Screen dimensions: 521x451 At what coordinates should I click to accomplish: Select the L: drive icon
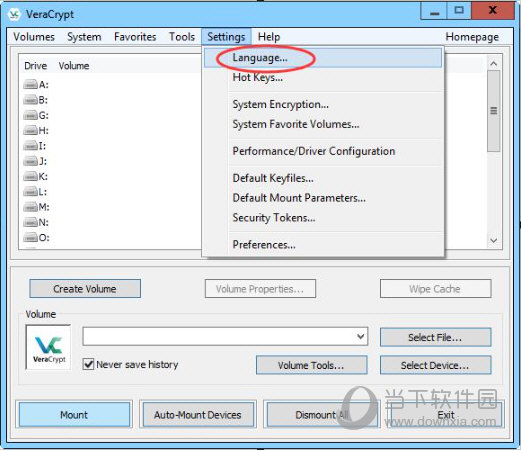[30, 192]
